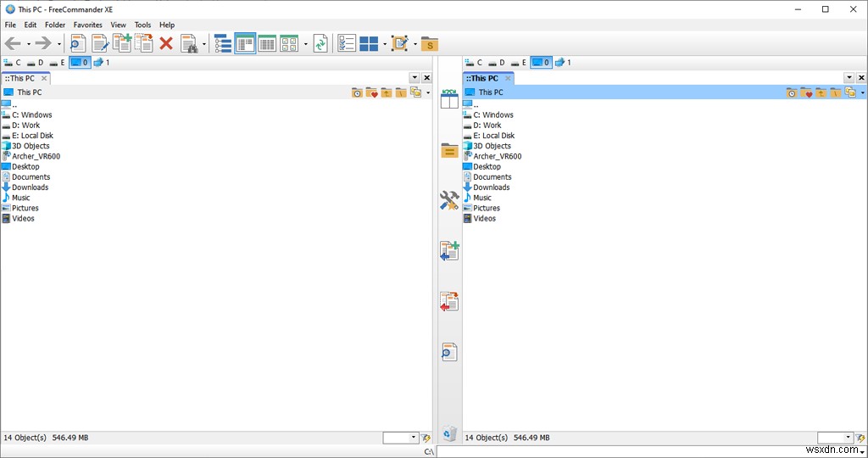
Task: Open the dropdown beside multi-rename icon
Action: pos(415,44)
